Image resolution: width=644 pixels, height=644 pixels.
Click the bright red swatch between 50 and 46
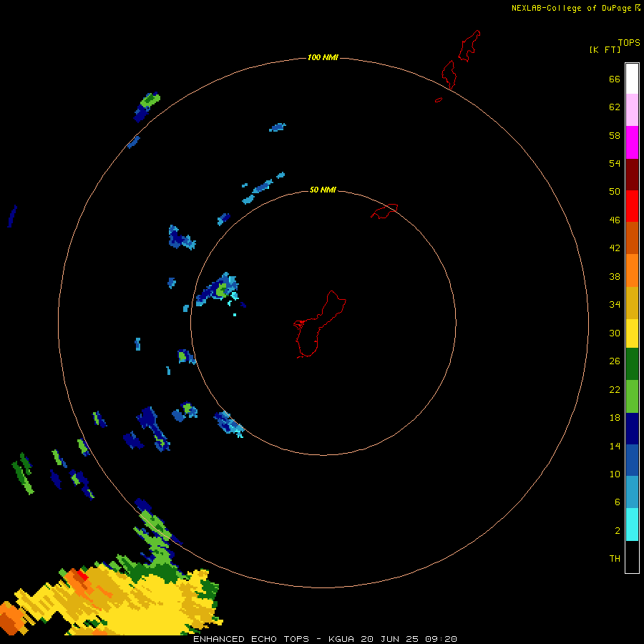point(632,206)
